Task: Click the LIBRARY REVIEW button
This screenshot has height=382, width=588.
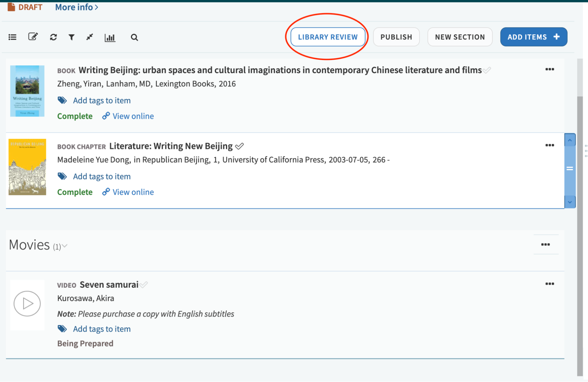Action: [x=328, y=37]
